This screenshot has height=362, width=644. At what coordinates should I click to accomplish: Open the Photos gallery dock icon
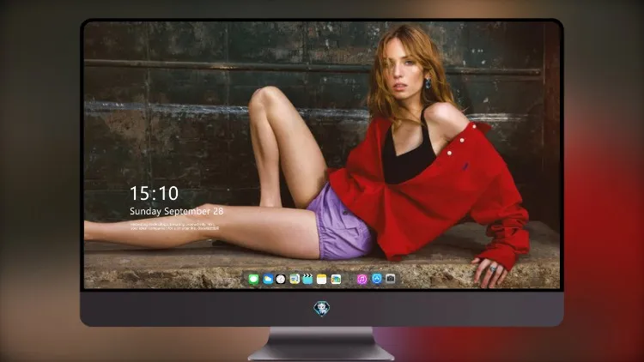(x=336, y=280)
